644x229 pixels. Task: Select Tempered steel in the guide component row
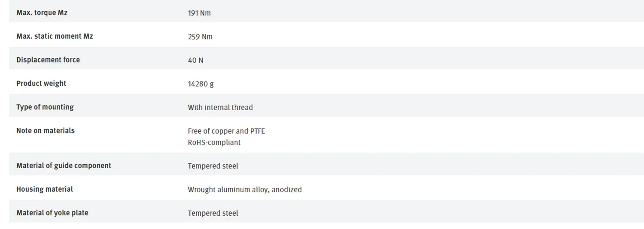click(213, 166)
